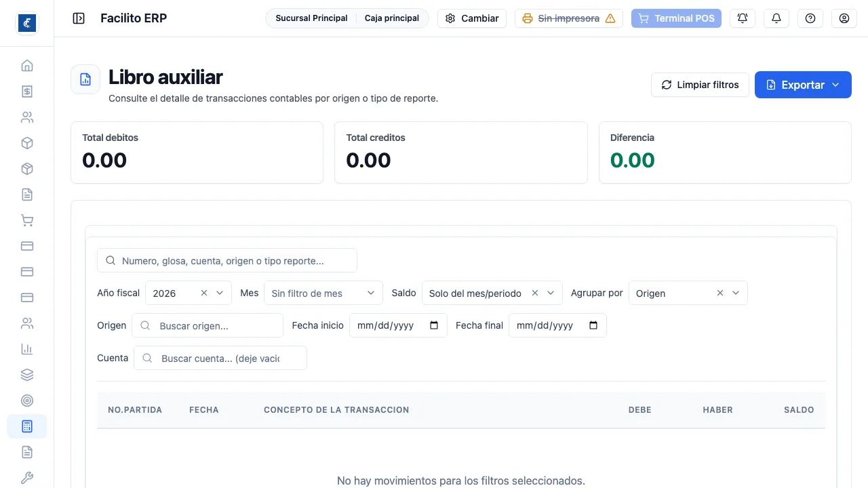Open the dollar-sign sales icon in sidebar
The width and height of the screenshot is (868, 488).
tap(27, 91)
